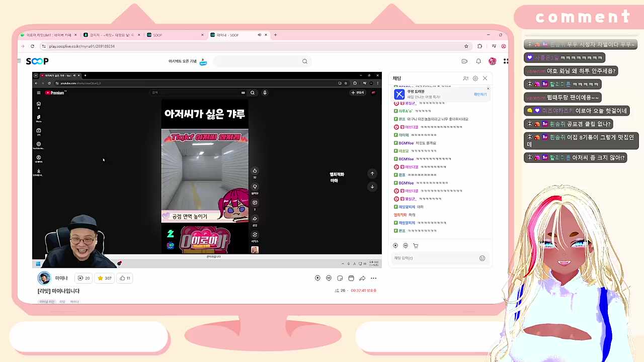This screenshot has width=644, height=362.
Task: Open the SOOP apps grid menu
Action: [505, 61]
